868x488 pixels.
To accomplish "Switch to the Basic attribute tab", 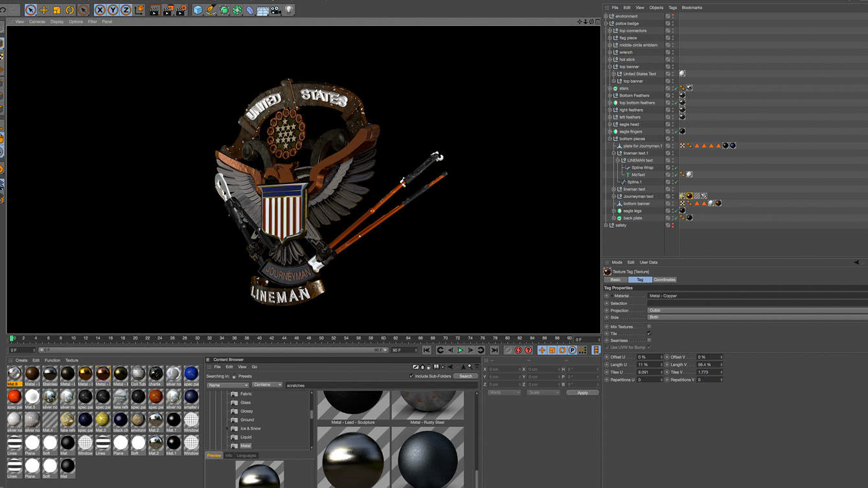I will point(615,279).
